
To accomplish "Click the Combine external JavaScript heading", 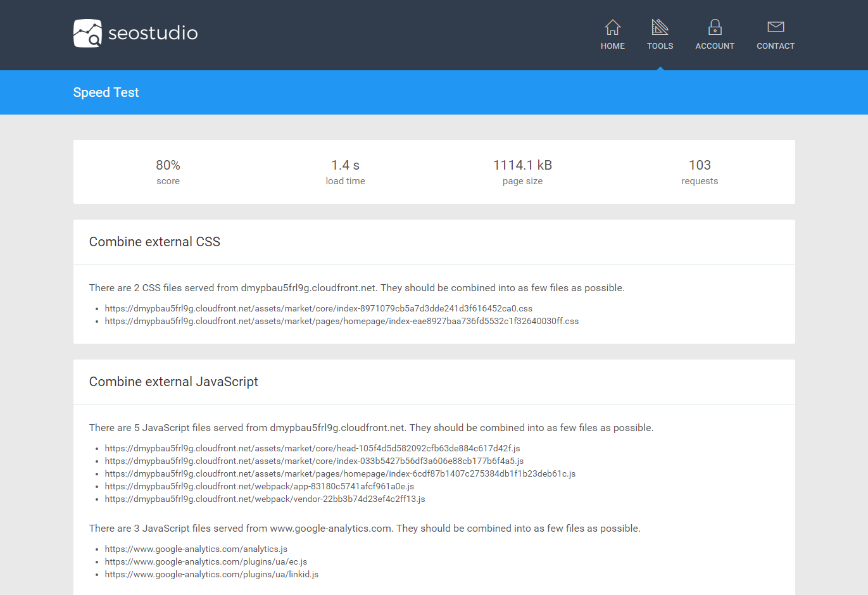I will pyautogui.click(x=173, y=382).
